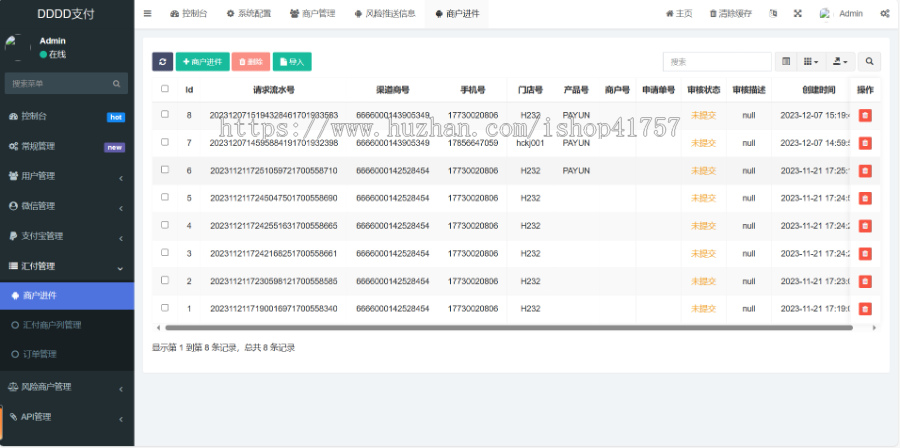Check the checkbox for row Id 4
This screenshot has width=900, height=448.
165,225
